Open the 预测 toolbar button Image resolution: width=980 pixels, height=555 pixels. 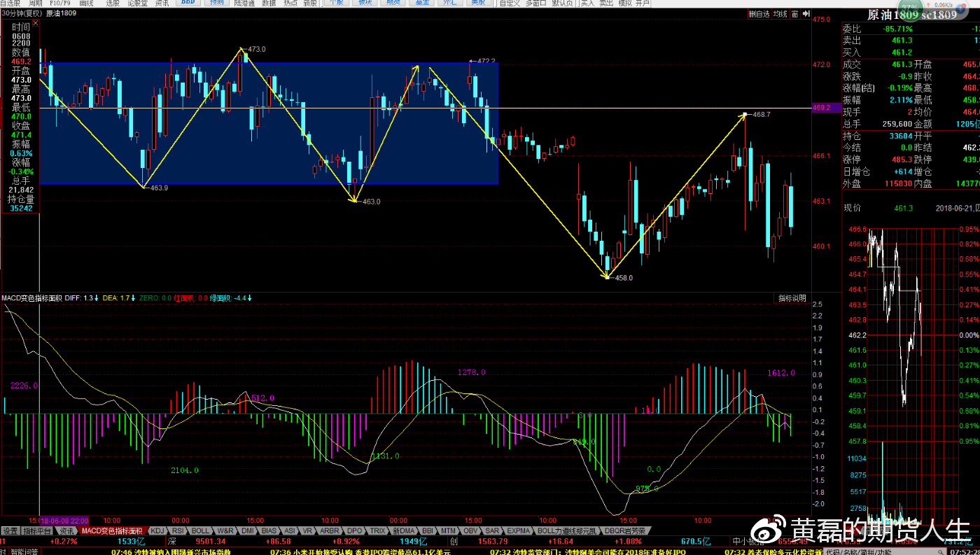[218, 3]
